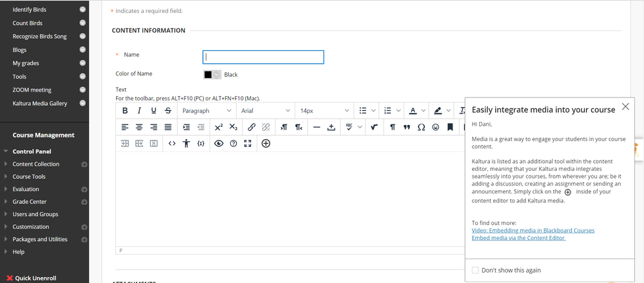Image resolution: width=644 pixels, height=283 pixels.
Task: Open highlight color dropdown arrow
Action: [x=448, y=110]
